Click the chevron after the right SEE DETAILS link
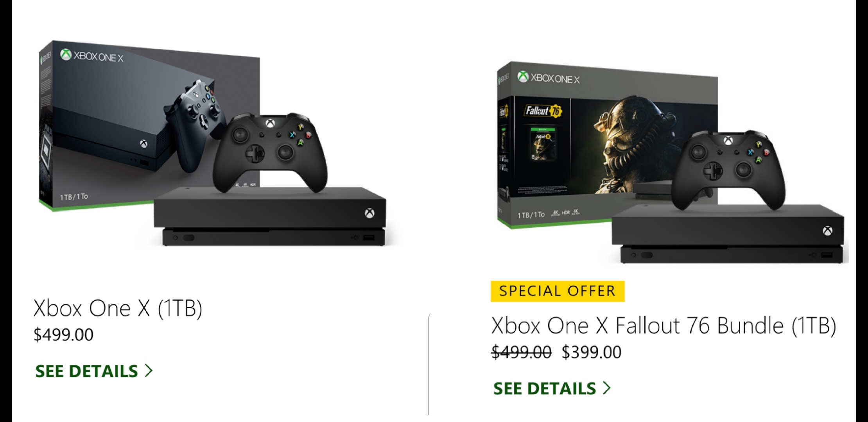868x422 pixels. click(607, 388)
